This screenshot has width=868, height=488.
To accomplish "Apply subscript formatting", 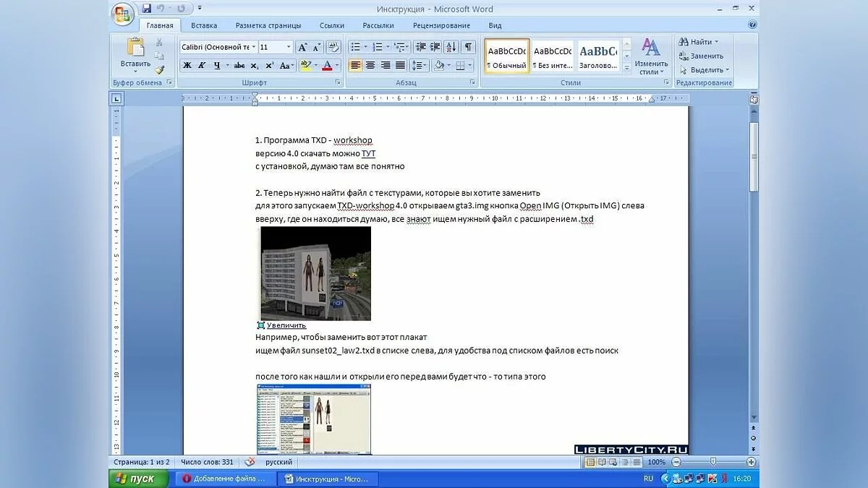I will [x=256, y=66].
